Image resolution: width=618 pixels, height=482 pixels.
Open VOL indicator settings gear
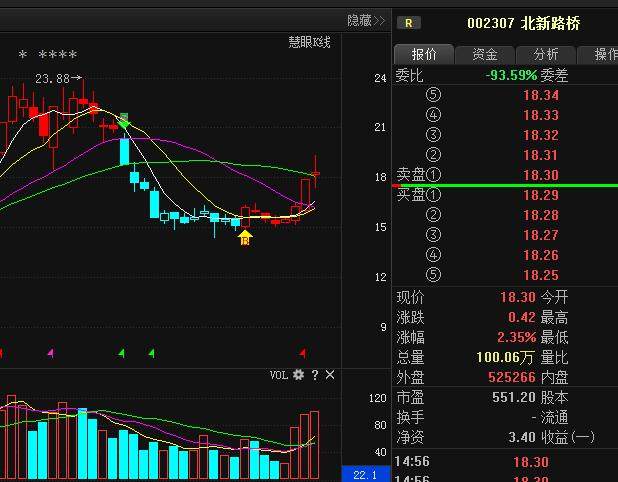tap(297, 375)
